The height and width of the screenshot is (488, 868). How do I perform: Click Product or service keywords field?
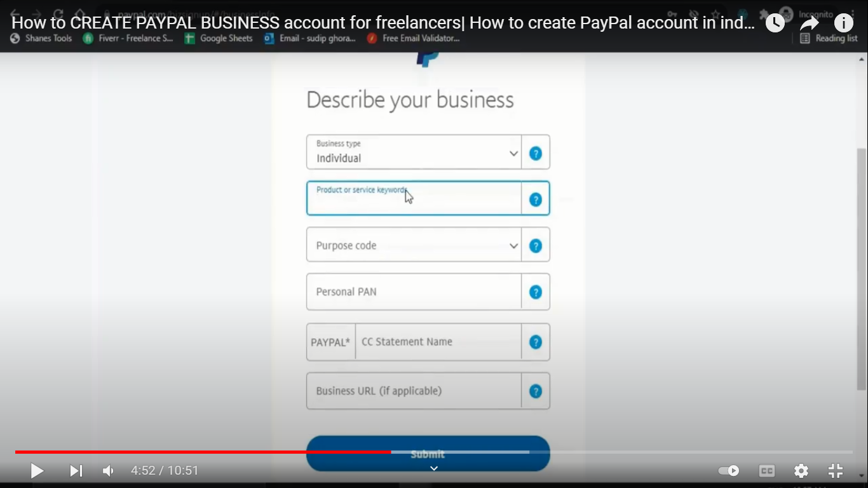point(414,198)
